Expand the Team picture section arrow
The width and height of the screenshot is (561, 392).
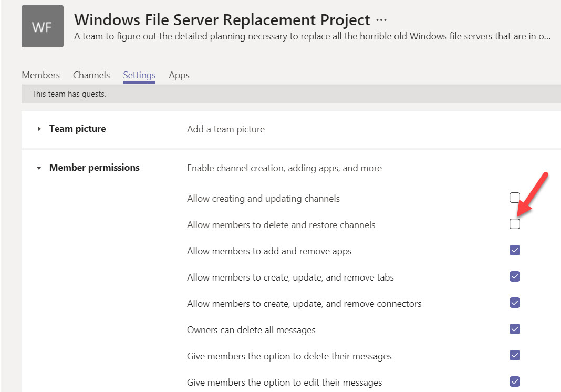coord(39,129)
